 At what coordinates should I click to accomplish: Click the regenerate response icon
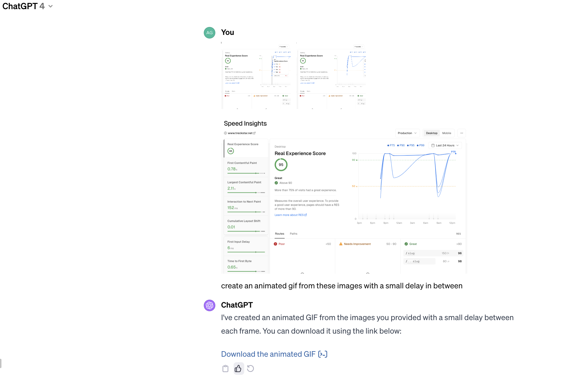click(x=250, y=369)
